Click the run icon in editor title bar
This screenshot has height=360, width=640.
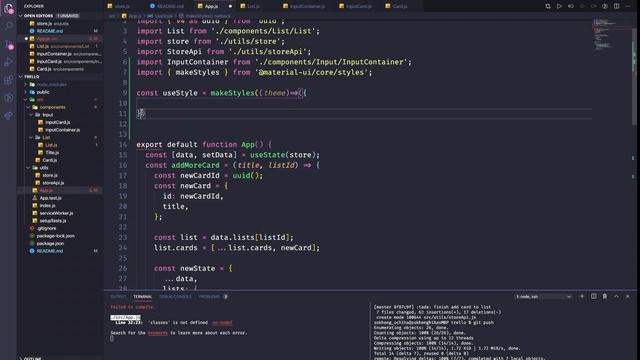click(559, 6)
